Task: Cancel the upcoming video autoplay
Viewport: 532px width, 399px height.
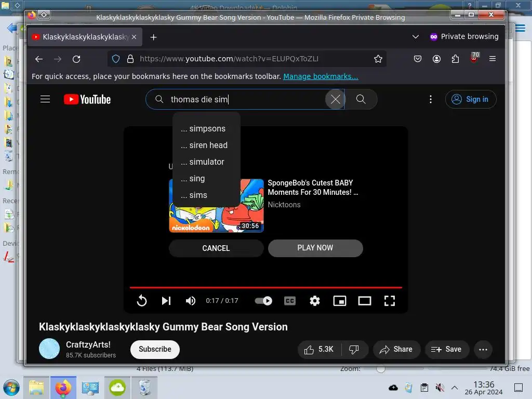Action: (x=216, y=248)
